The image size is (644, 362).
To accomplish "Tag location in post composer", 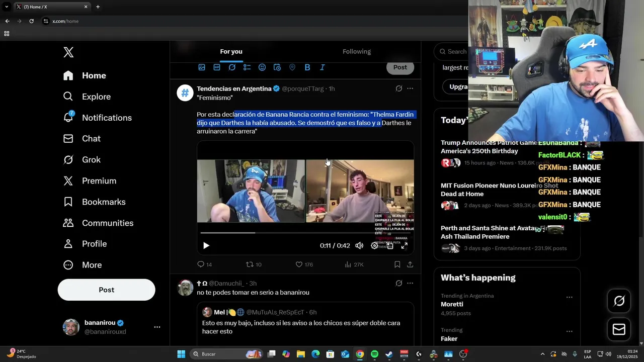I will click(292, 67).
